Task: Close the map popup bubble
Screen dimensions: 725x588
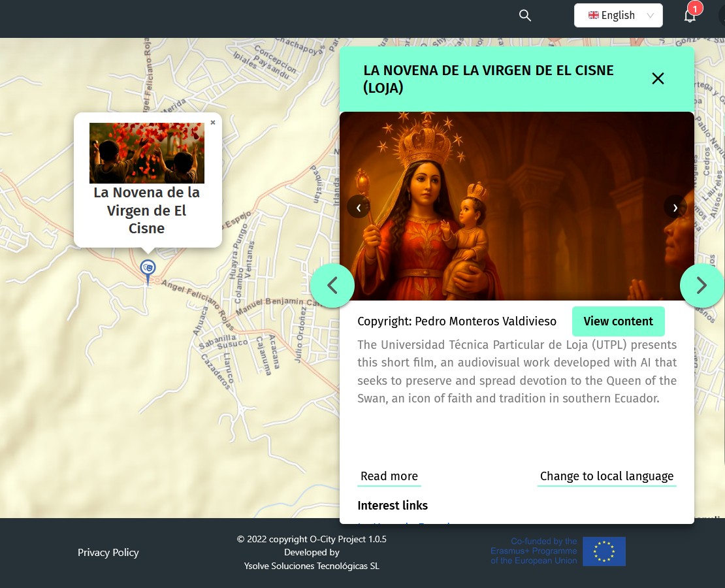Action: pyautogui.click(x=213, y=123)
